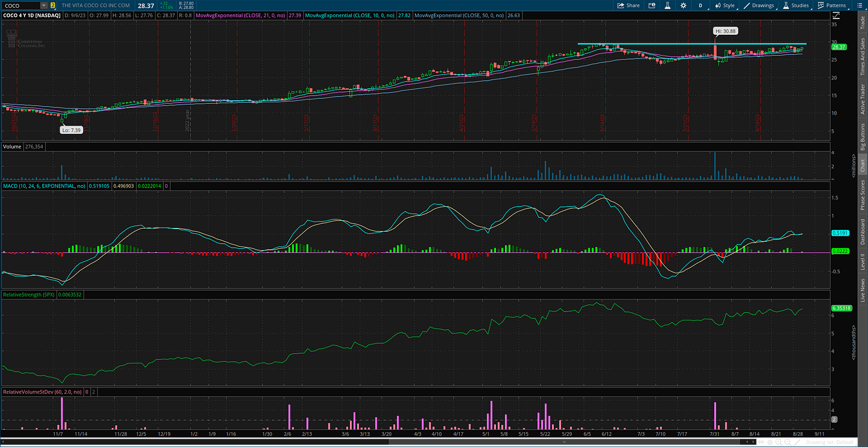868x447 pixels.
Task: Open the Patterns menu
Action: [x=832, y=5]
